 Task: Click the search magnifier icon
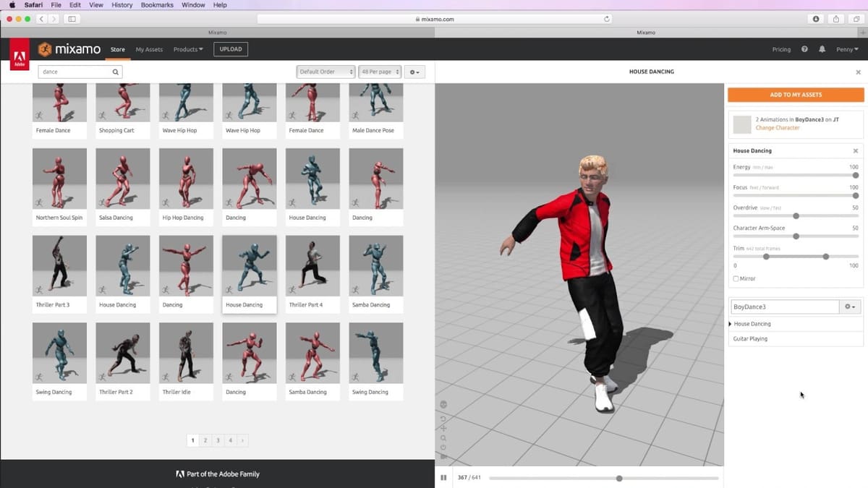[115, 72]
